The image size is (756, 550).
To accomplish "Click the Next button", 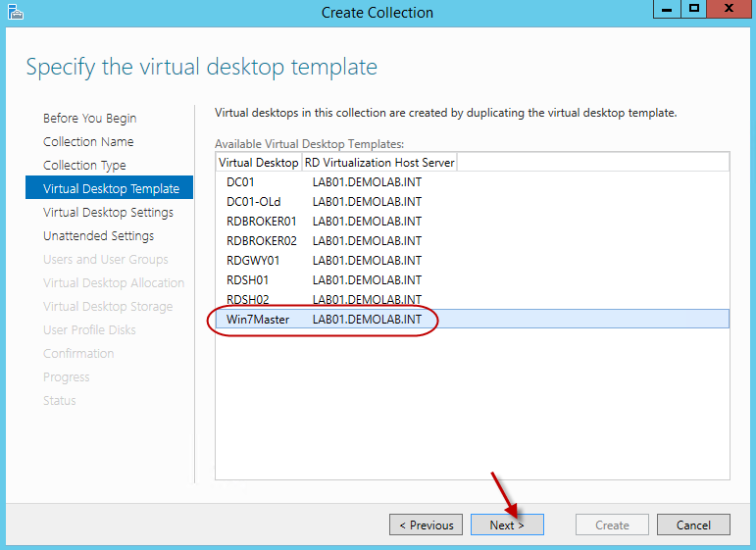I will click(x=507, y=525).
